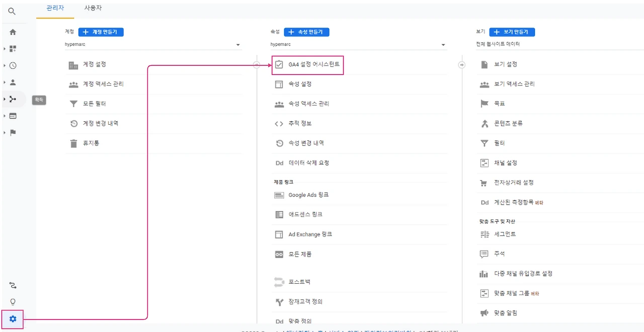Open Discover lightbulb icon in sidebar
Image resolution: width=644 pixels, height=332 pixels.
(x=13, y=302)
